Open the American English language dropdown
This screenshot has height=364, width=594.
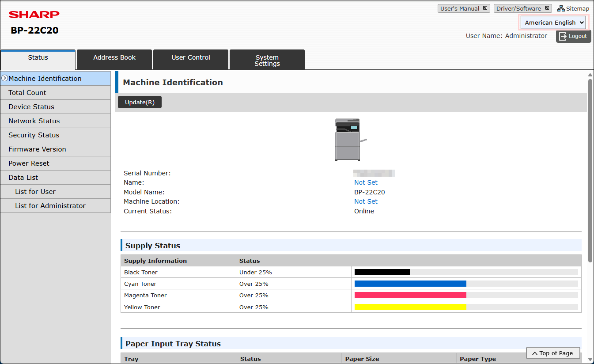click(x=554, y=23)
